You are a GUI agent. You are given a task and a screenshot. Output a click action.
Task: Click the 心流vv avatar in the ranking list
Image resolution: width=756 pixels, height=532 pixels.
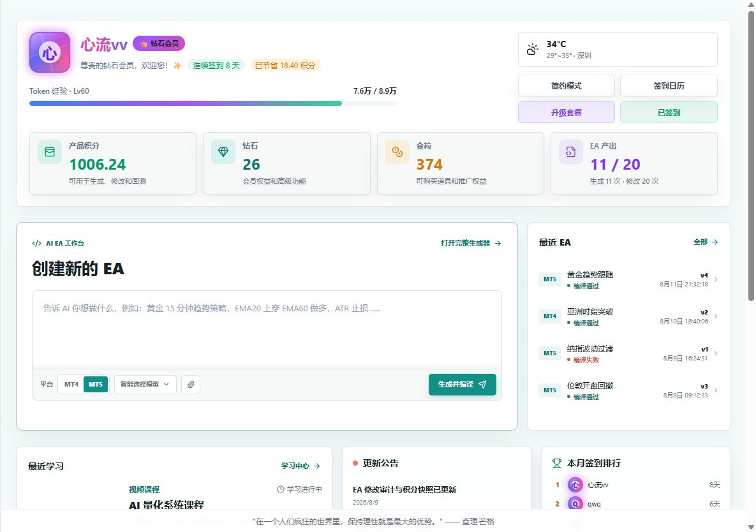click(575, 485)
